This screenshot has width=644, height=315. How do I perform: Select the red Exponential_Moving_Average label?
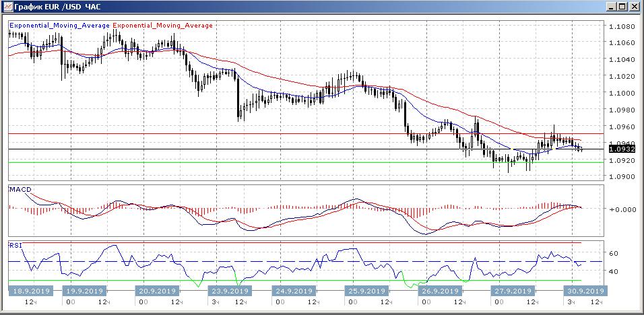pyautogui.click(x=162, y=26)
